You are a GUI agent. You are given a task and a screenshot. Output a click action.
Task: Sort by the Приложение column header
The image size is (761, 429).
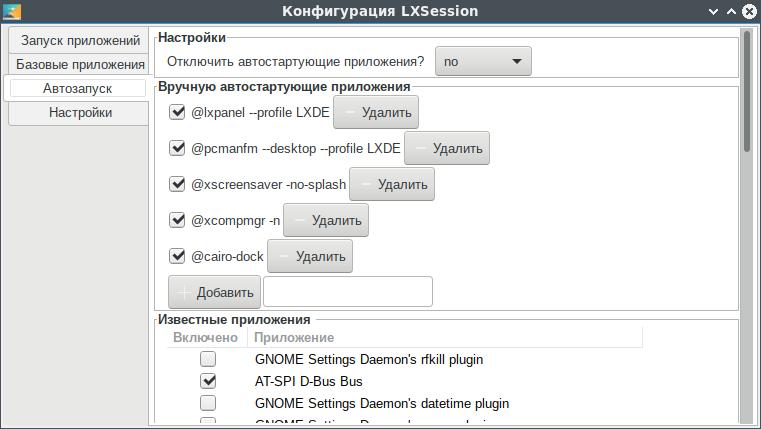click(294, 338)
